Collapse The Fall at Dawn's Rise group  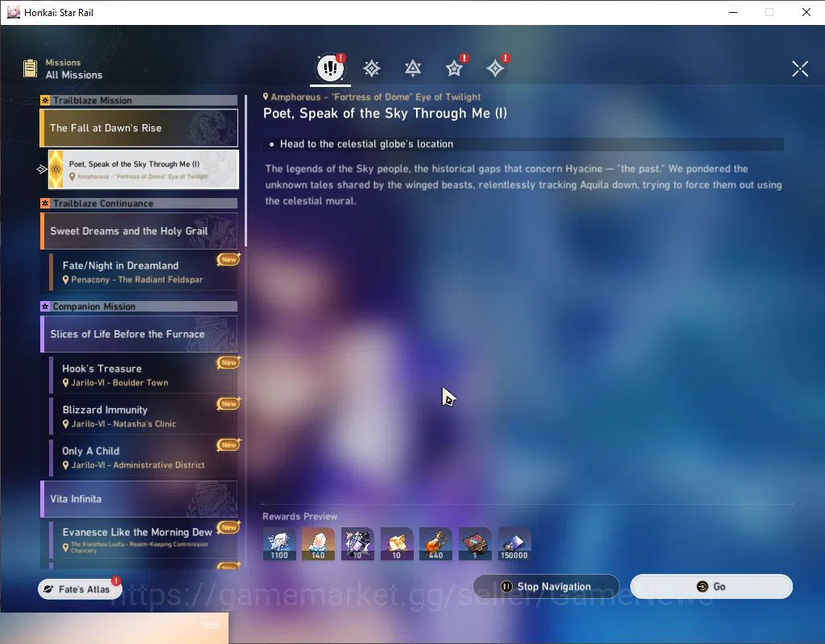click(x=139, y=128)
